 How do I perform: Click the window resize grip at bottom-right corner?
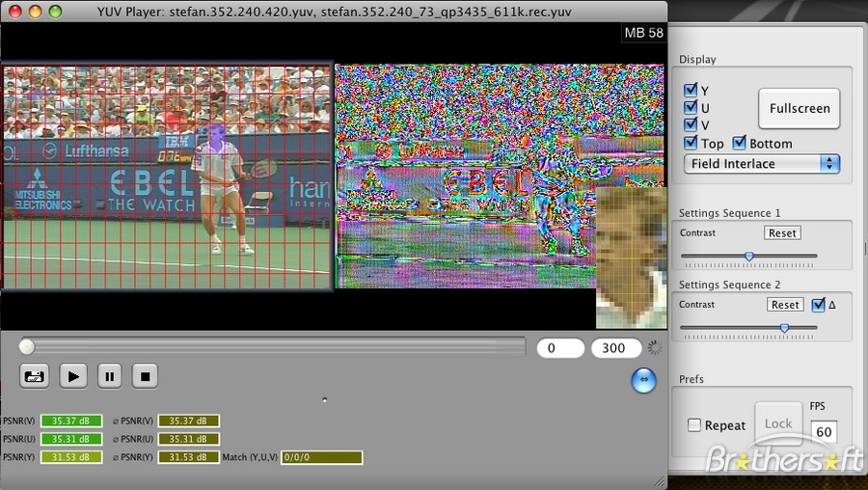pyautogui.click(x=660, y=482)
